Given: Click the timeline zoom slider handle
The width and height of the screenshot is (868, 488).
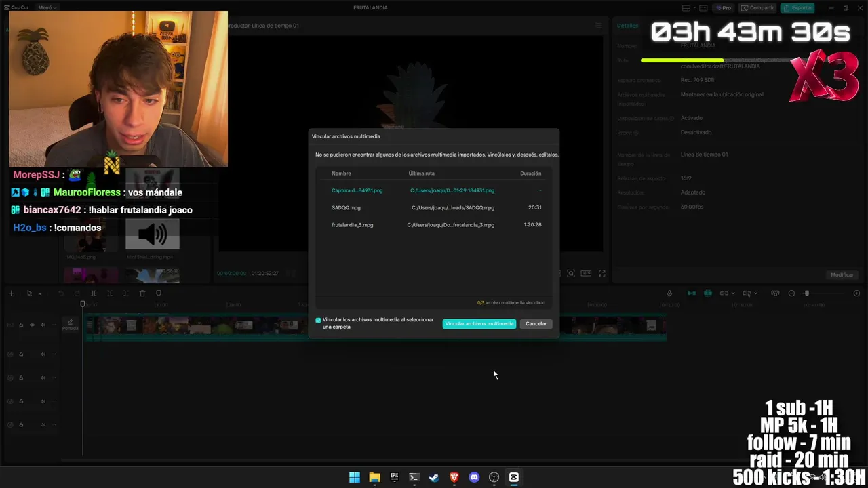Looking at the screenshot, I should click(x=806, y=293).
